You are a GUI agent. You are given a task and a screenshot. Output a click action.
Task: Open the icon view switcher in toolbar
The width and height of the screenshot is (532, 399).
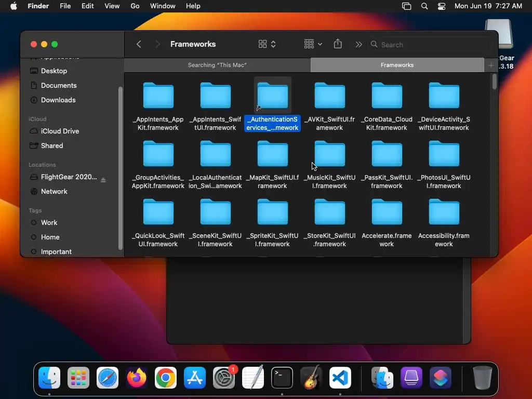(267, 44)
